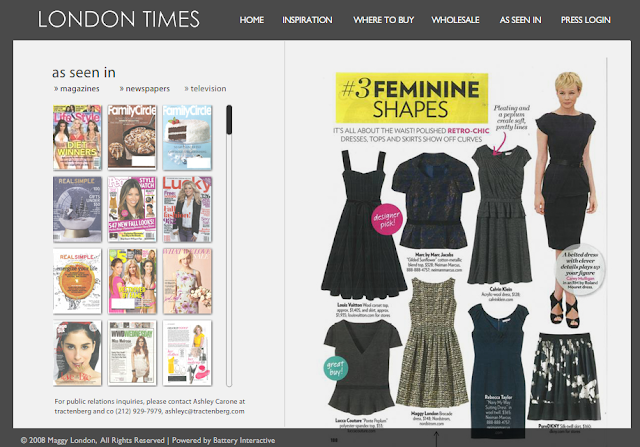
Task: Click the thumbnail list scrollbar handle
Action: tap(229, 120)
